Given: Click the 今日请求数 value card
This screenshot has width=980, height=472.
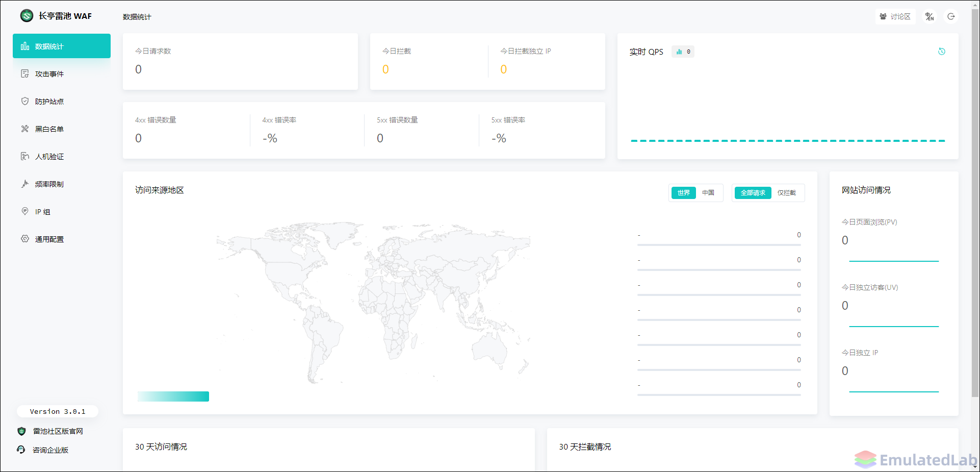Looking at the screenshot, I should (x=240, y=62).
